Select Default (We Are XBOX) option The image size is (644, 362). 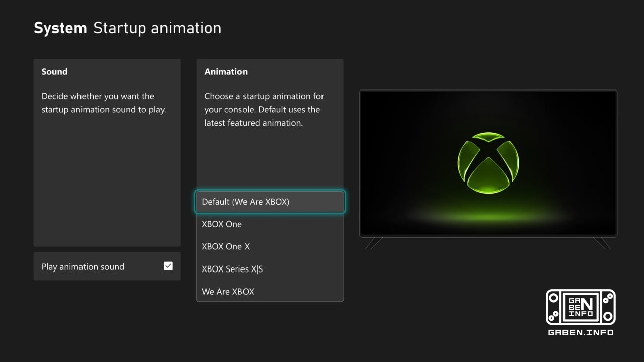tap(270, 202)
